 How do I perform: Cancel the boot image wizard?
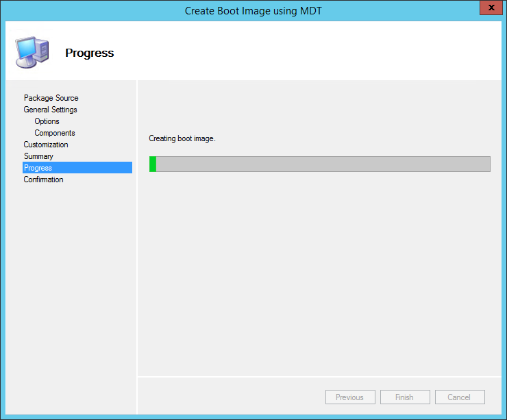coord(460,397)
